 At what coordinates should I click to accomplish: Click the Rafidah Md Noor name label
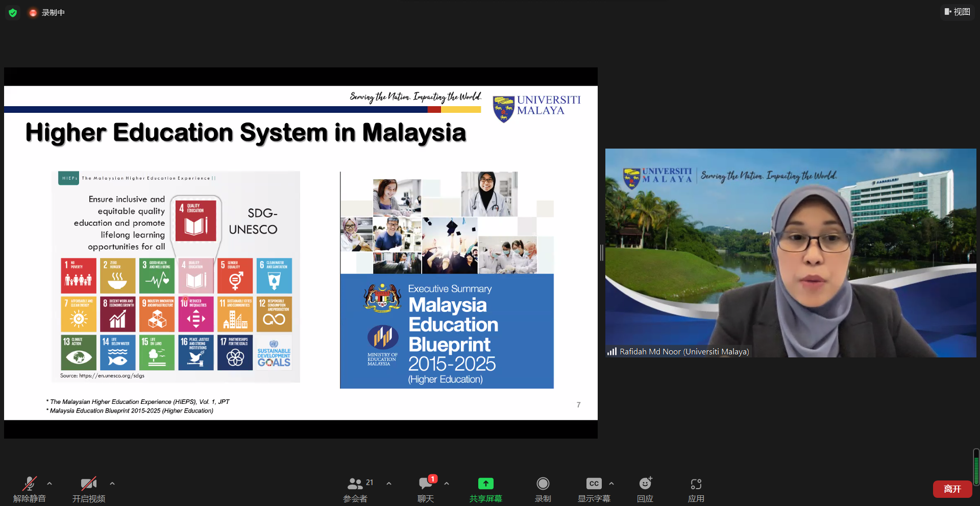pos(684,351)
